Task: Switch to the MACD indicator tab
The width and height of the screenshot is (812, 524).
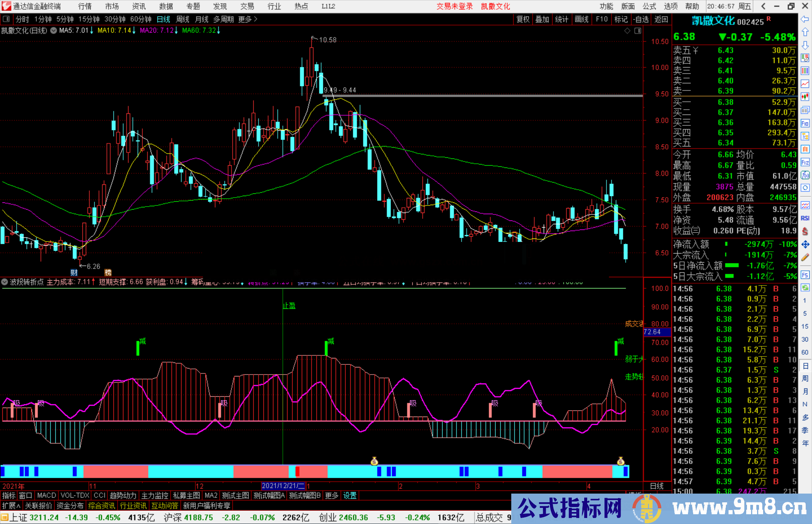Action: click(47, 495)
